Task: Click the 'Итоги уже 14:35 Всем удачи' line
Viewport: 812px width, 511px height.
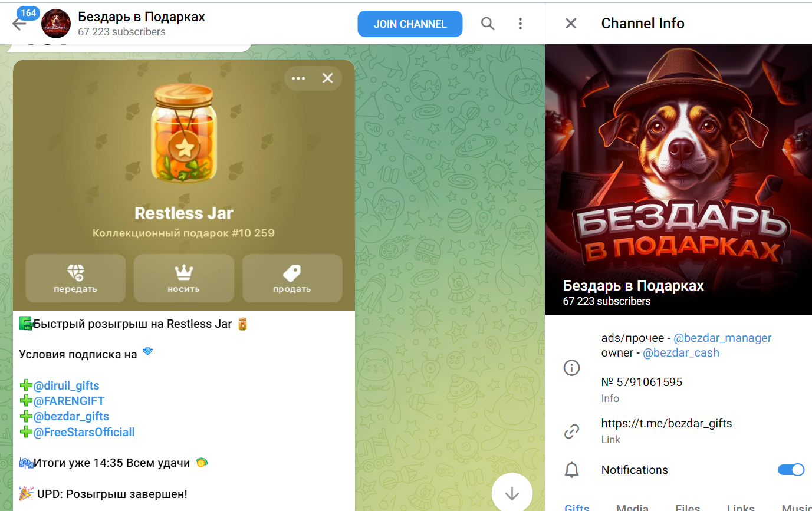Action: coord(112,463)
